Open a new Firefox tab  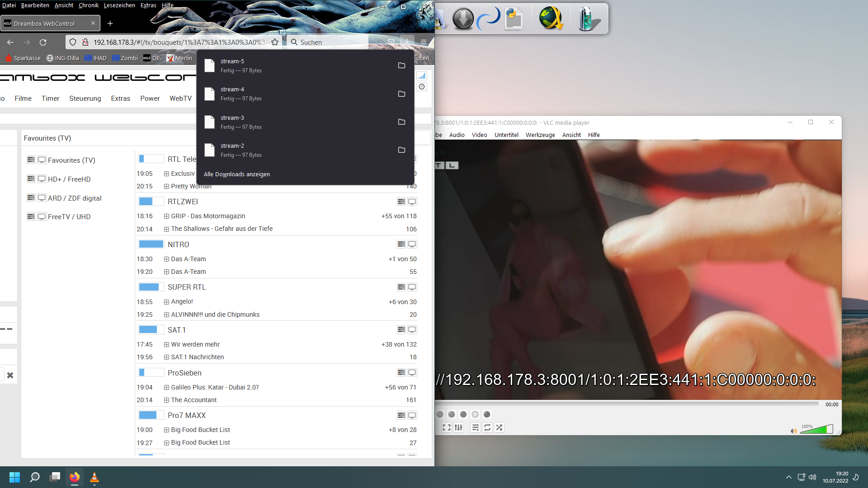110,23
